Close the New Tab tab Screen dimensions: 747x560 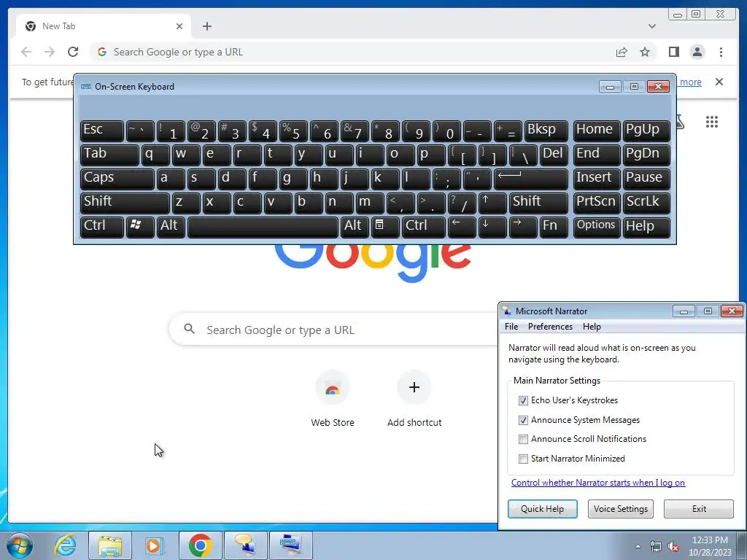coord(179,26)
